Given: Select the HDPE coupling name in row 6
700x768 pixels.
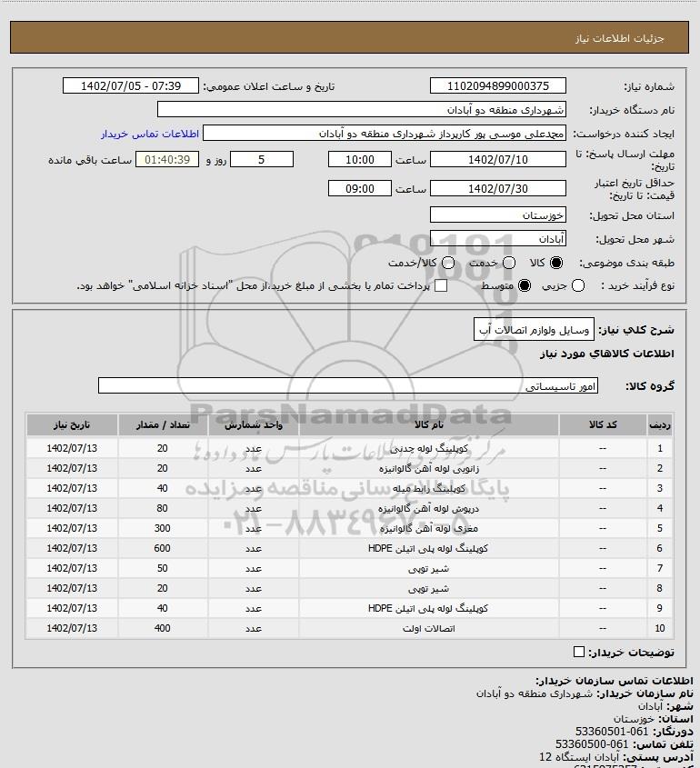Looking at the screenshot, I should [428, 548].
